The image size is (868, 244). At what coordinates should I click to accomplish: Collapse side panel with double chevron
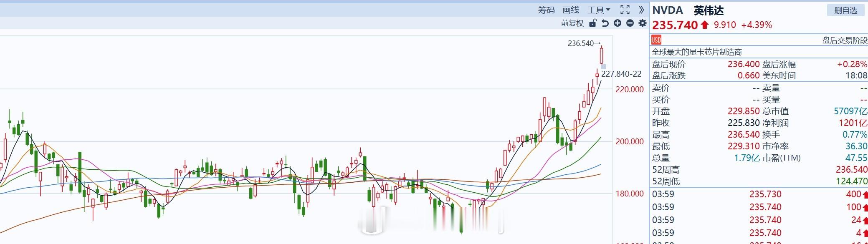(x=641, y=10)
